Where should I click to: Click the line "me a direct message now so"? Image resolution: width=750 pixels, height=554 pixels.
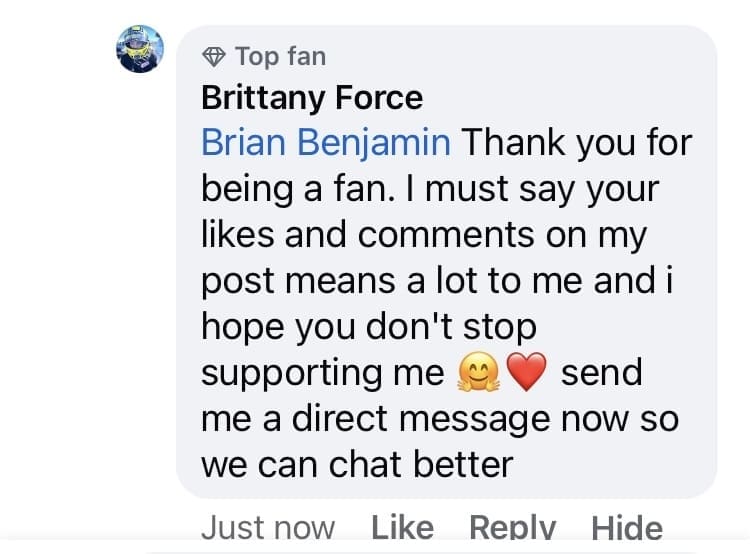(x=440, y=419)
